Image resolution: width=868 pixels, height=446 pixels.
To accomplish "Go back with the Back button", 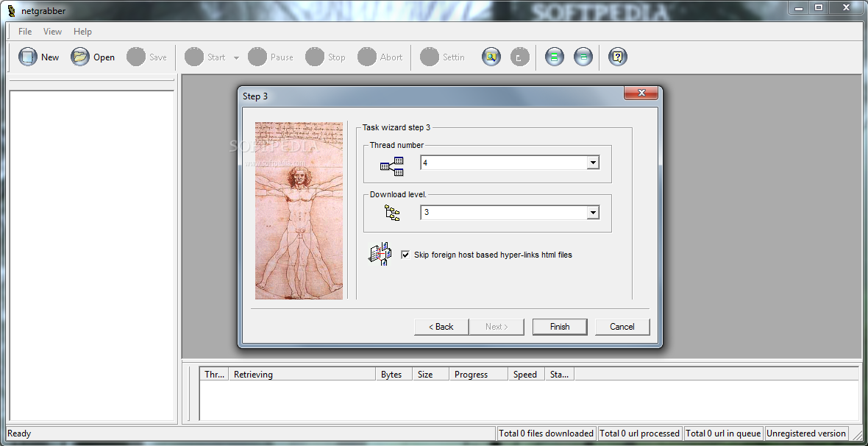I will [x=441, y=327].
